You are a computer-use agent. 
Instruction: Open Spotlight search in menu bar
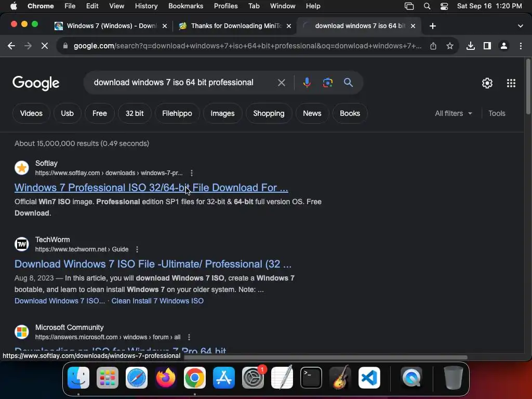click(427, 6)
